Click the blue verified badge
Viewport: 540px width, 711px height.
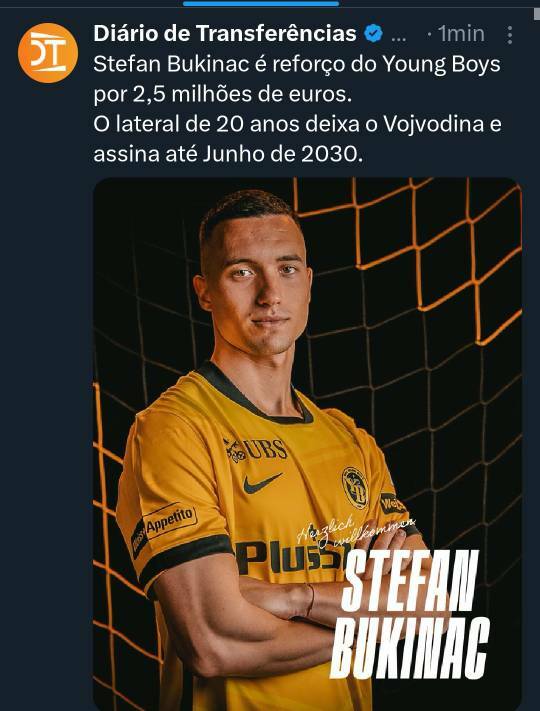pyautogui.click(x=374, y=34)
